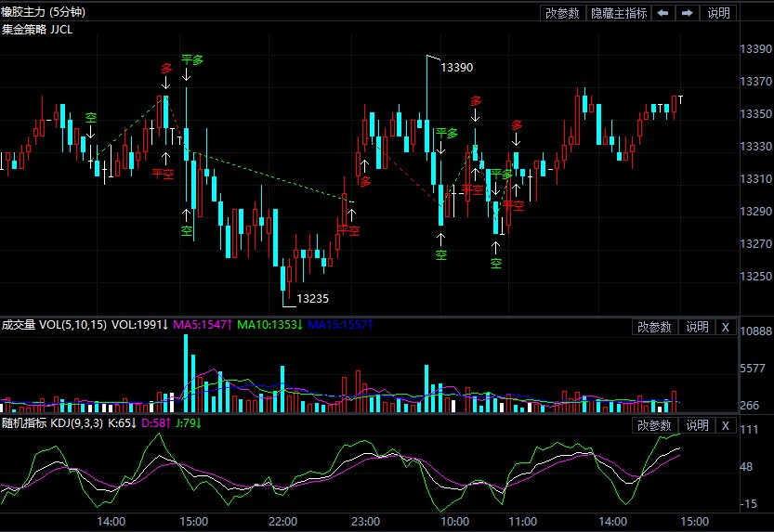
Task: Close the volume panel with X
Action: click(x=726, y=327)
